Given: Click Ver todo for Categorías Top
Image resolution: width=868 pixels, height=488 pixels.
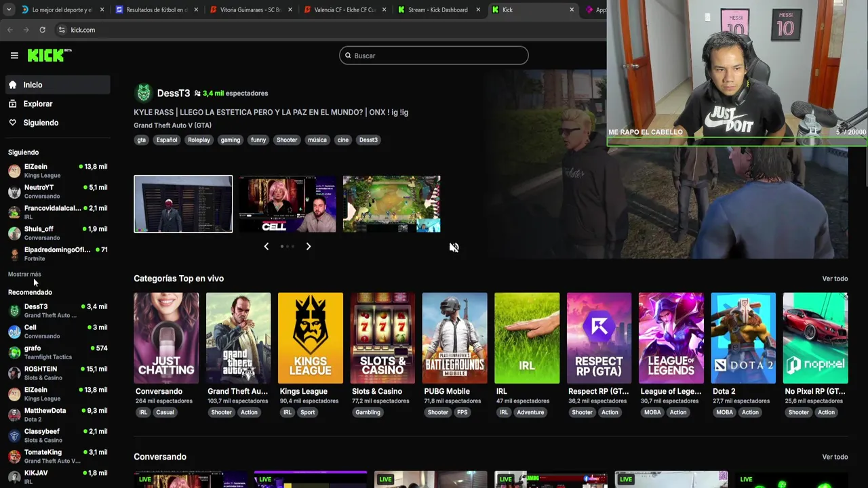Looking at the screenshot, I should (835, 279).
